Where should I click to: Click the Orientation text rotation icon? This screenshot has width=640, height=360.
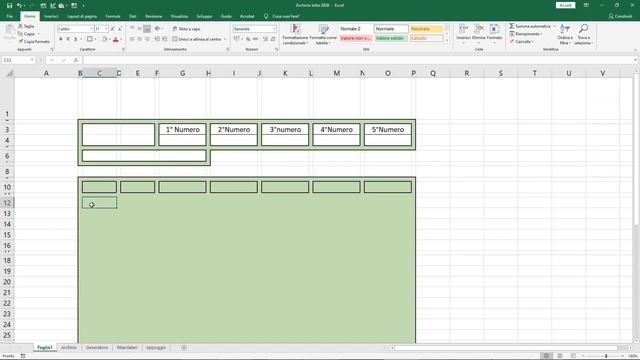coord(158,29)
